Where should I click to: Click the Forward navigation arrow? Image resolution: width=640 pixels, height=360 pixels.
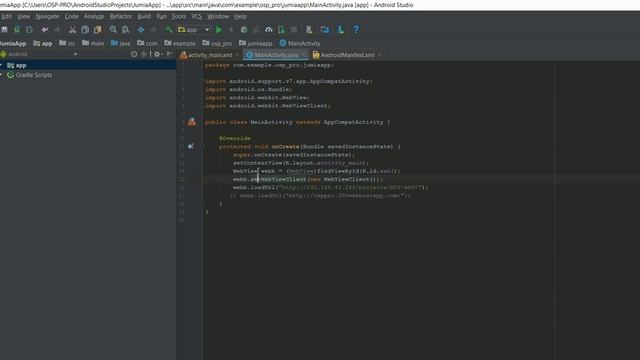coord(153,29)
